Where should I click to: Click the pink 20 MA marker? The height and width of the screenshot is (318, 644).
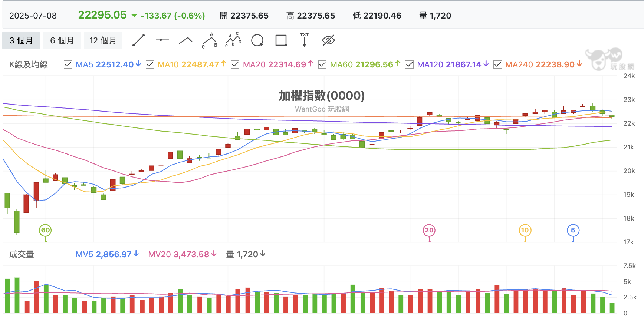click(429, 230)
